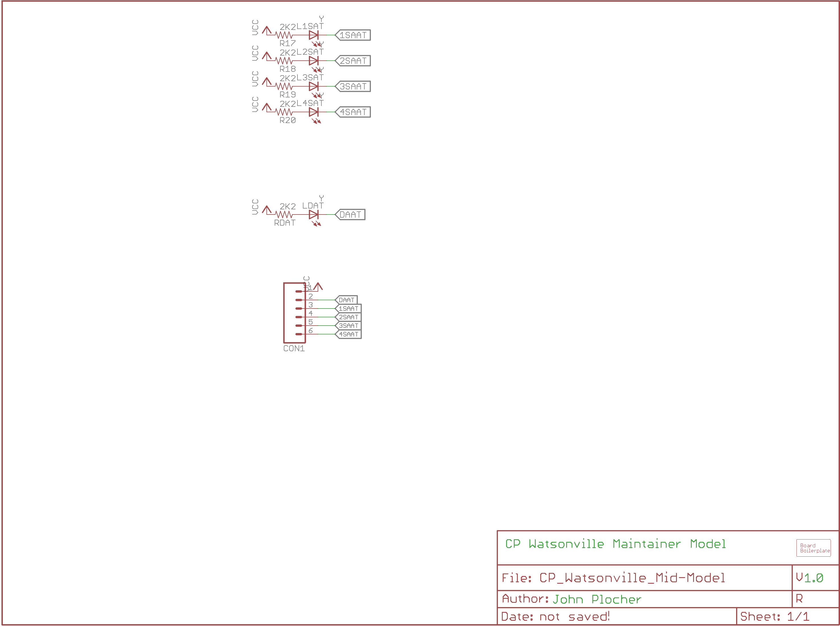Select VCC supply arrow feeding RDAT
840x627 pixels.
tap(267, 210)
